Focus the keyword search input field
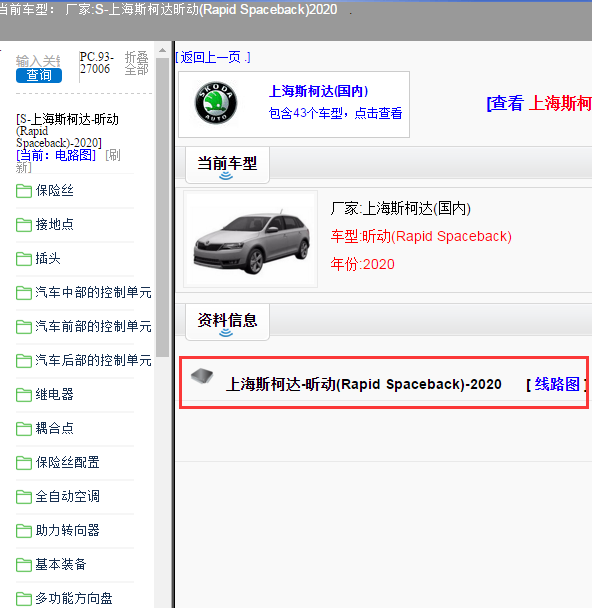 point(38,61)
